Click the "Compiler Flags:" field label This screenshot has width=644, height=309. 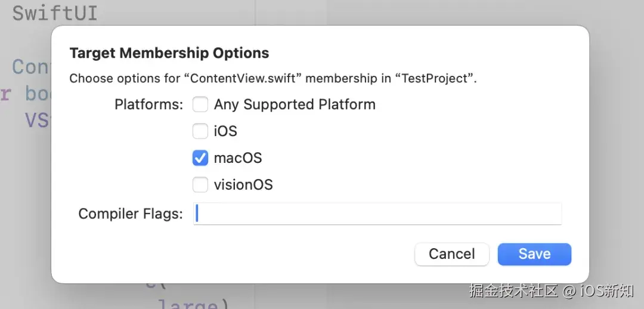[x=131, y=214]
